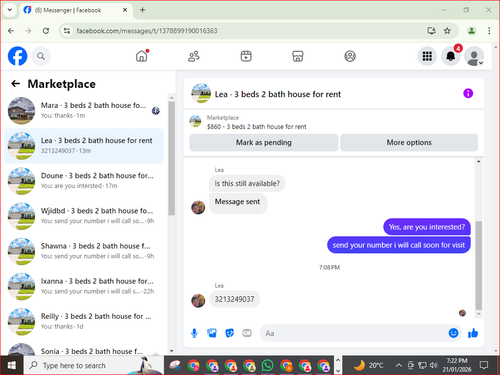Click the browser back arrow
Viewport: 500px width, 375px height.
click(x=11, y=31)
